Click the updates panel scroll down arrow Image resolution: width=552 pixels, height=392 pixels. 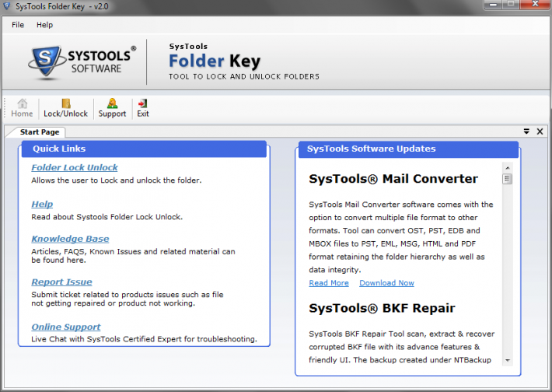coord(507,360)
